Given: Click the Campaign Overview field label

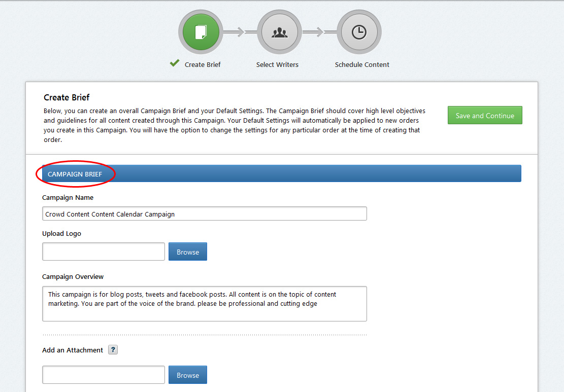Looking at the screenshot, I should (x=73, y=277).
